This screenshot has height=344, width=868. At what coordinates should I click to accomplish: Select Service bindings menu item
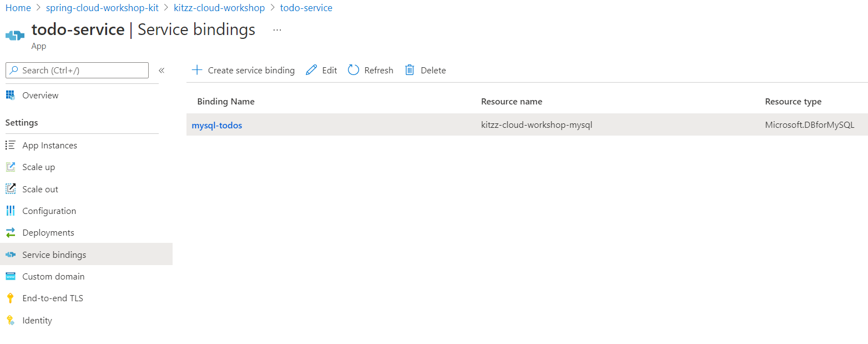coord(86,255)
